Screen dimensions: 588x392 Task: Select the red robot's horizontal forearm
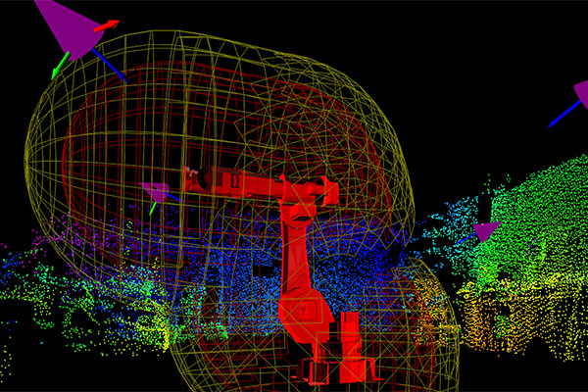262,186
